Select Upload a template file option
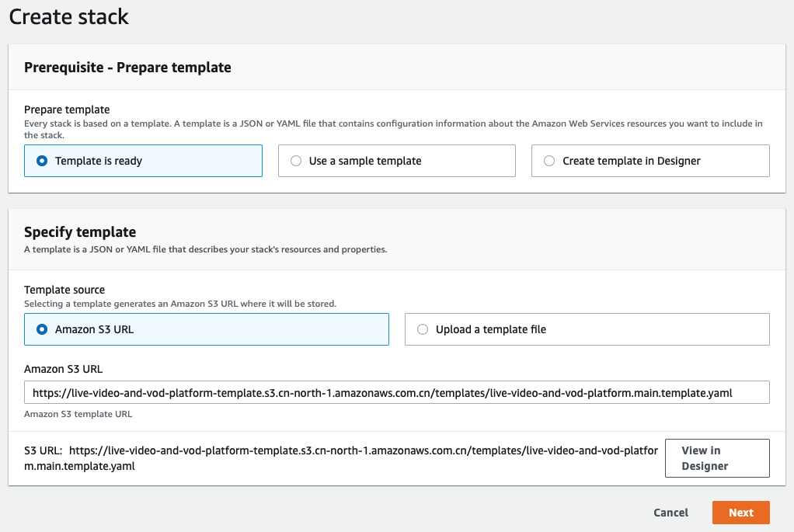 pyautogui.click(x=587, y=329)
